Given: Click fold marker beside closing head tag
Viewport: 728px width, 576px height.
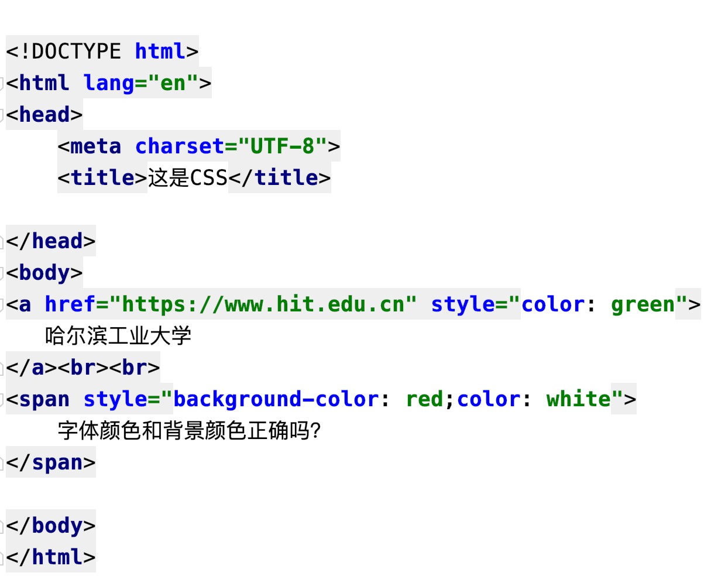Looking at the screenshot, I should click(x=2, y=241).
